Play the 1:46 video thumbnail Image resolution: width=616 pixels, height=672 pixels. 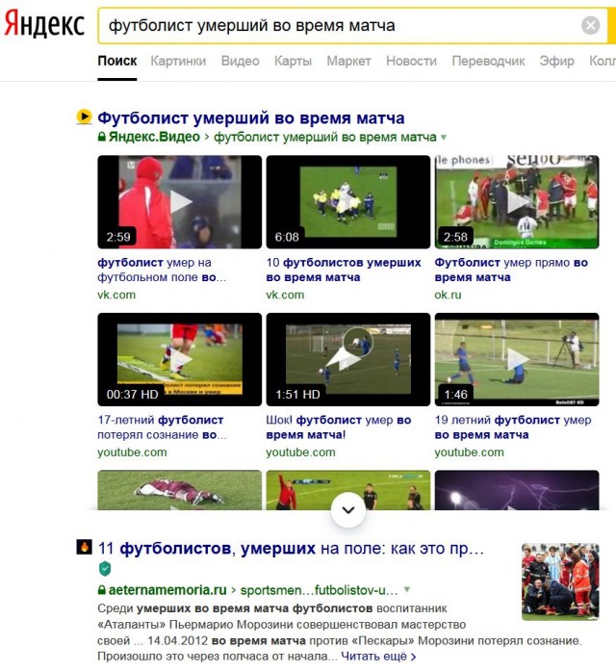coord(517,359)
